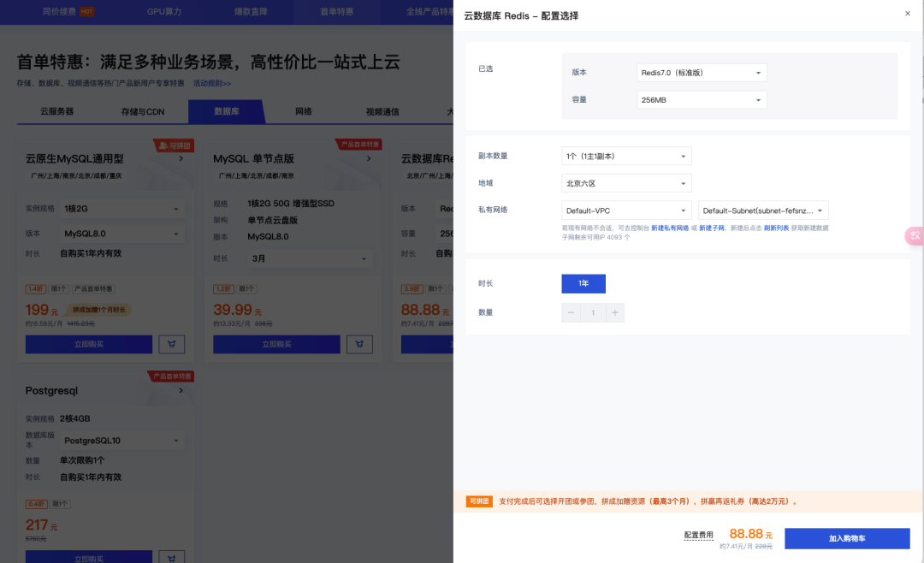924x563 pixels.
Task: Increase quantity with the plus button
Action: [614, 312]
